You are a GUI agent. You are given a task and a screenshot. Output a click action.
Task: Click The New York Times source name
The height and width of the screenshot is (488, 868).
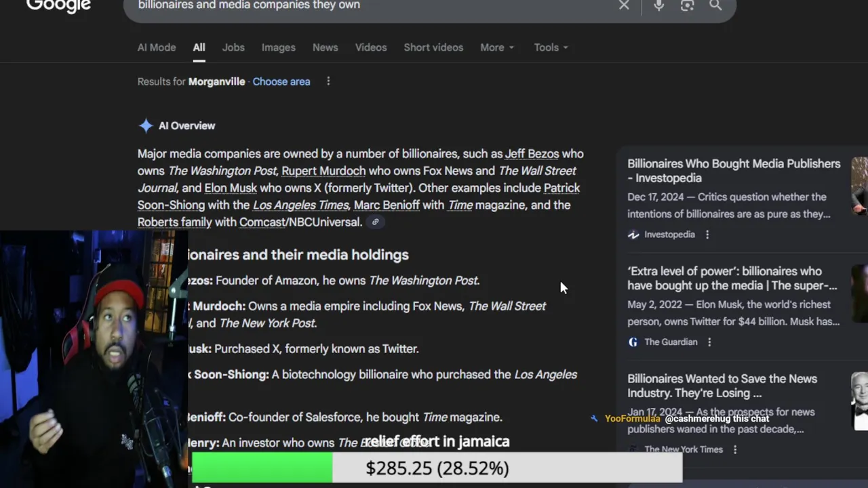point(684,449)
